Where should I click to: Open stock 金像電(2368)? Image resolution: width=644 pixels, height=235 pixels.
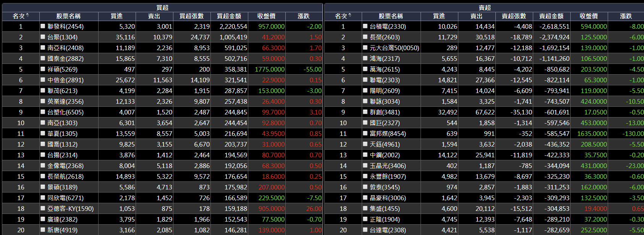65,166
